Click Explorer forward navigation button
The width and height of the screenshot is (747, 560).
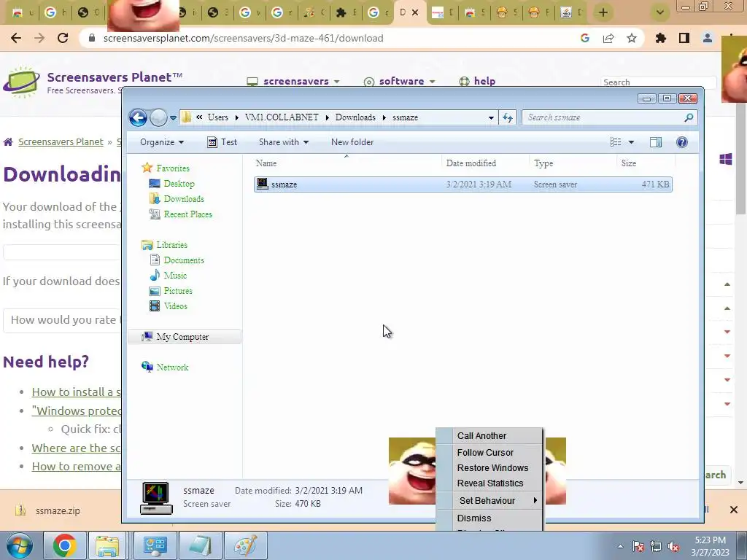point(158,117)
